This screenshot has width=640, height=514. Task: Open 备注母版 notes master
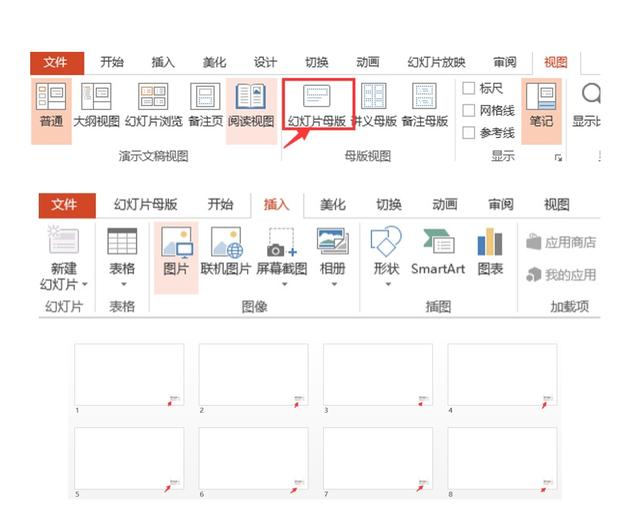[x=424, y=105]
